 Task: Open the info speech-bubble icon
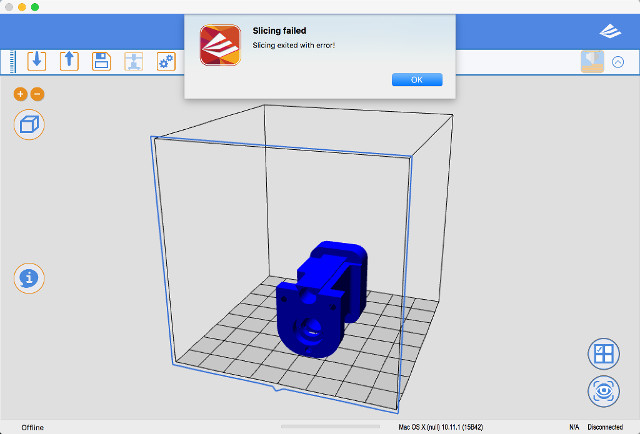(29, 278)
